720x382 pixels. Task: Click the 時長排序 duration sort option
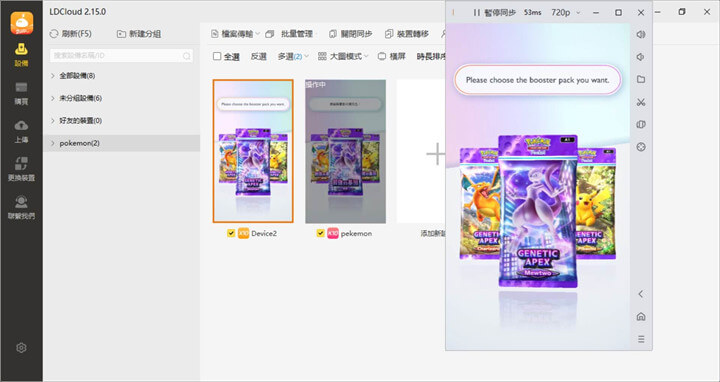tap(431, 56)
